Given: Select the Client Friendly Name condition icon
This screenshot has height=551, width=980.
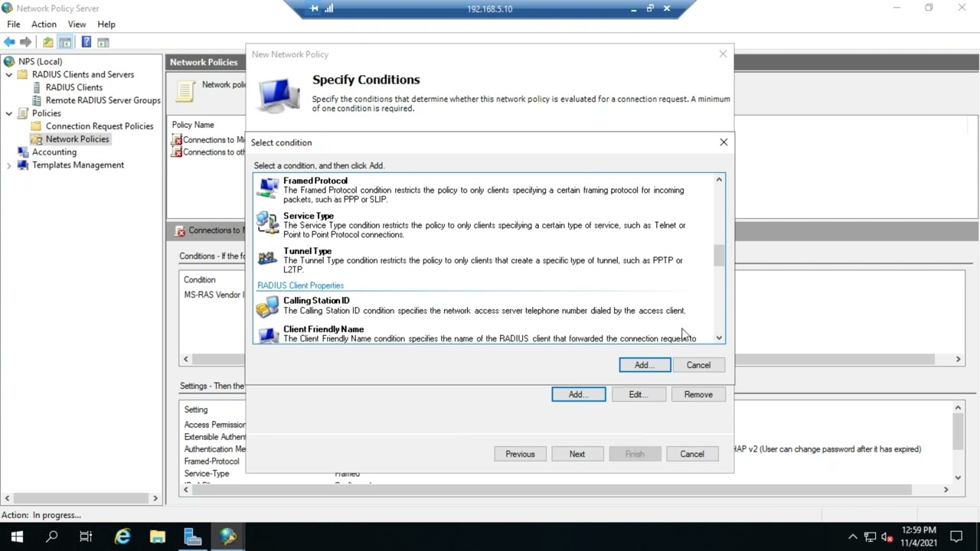Looking at the screenshot, I should (x=268, y=334).
